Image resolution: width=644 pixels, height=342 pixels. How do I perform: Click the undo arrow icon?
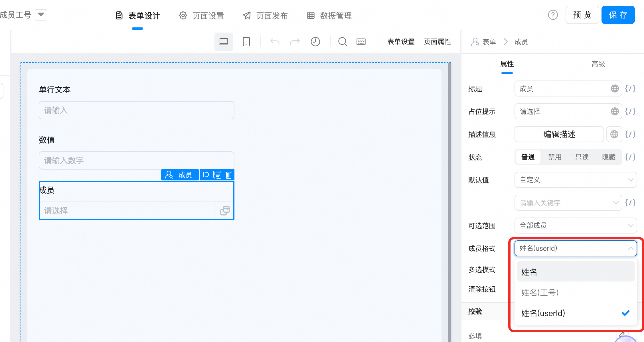(x=275, y=42)
